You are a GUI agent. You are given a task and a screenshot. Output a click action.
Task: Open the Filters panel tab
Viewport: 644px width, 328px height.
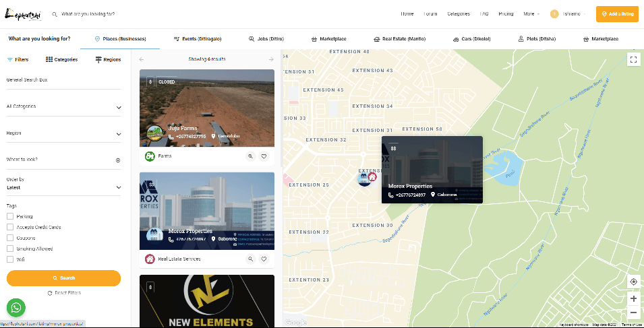click(x=18, y=60)
